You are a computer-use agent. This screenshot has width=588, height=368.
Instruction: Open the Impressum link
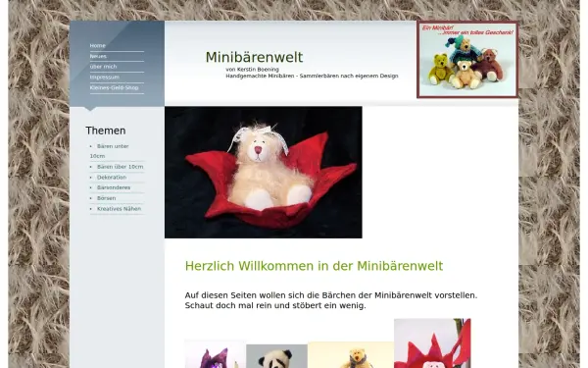[104, 77]
